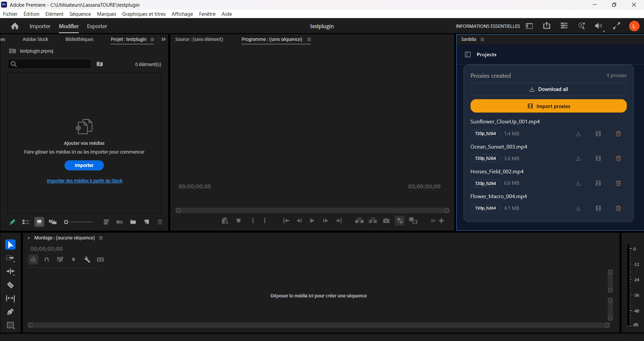
Task: Click the timeline horizontal zoom scrollbar
Action: pos(319,325)
